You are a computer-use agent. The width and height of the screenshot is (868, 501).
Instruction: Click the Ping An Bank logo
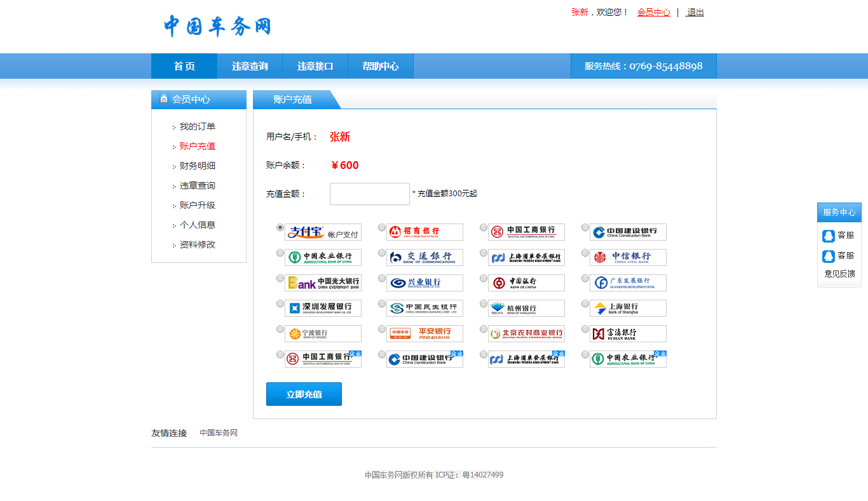(x=424, y=334)
